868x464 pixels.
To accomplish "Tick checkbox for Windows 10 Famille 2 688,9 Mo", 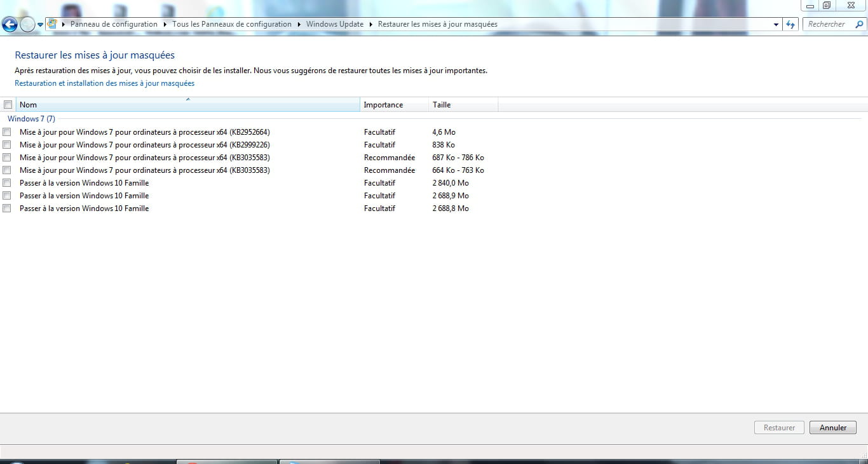I will (x=7, y=196).
